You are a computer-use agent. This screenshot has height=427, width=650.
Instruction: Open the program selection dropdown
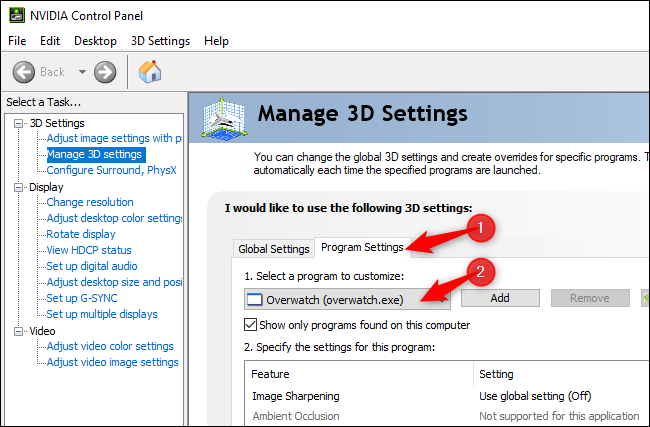click(x=442, y=299)
